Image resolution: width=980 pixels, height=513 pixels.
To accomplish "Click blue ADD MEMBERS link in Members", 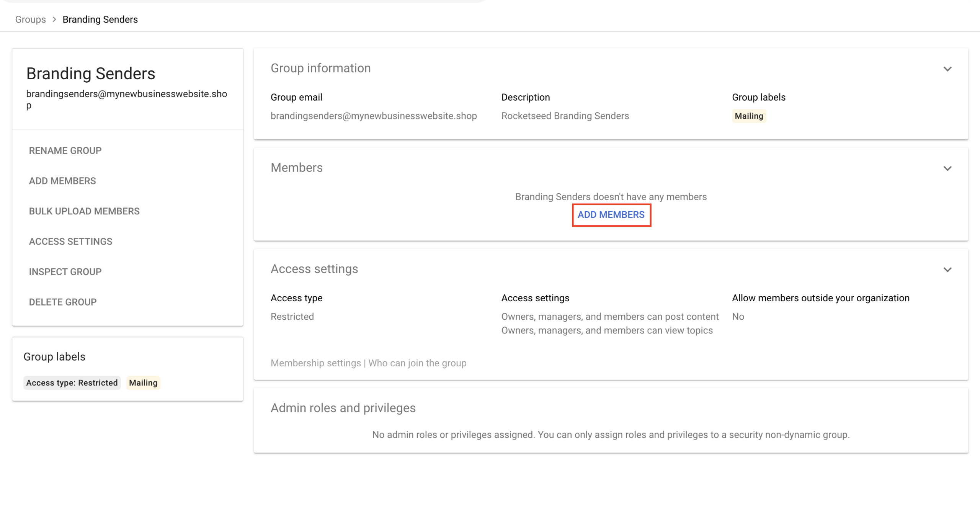I will [x=611, y=215].
